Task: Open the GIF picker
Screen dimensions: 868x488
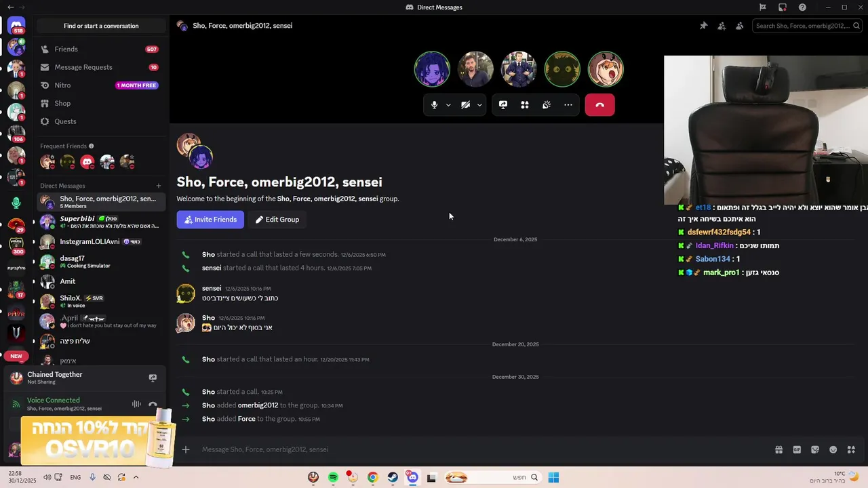Action: pyautogui.click(x=797, y=449)
